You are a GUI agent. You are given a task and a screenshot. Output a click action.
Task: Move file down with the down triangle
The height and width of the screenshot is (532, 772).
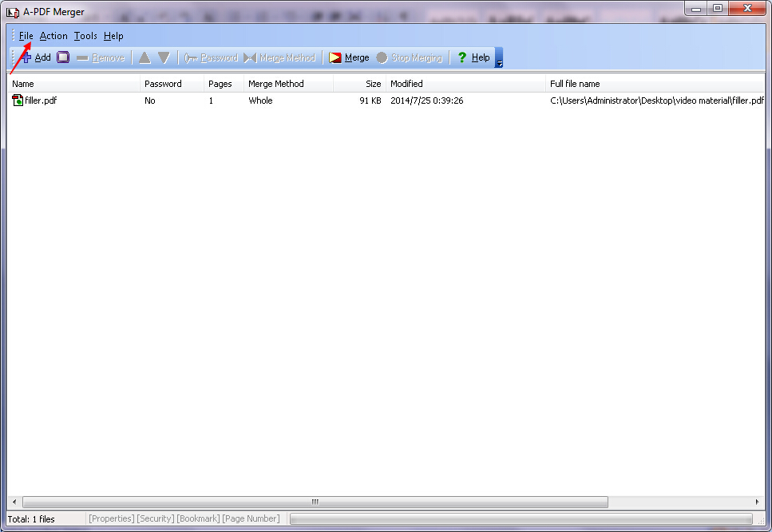(164, 57)
